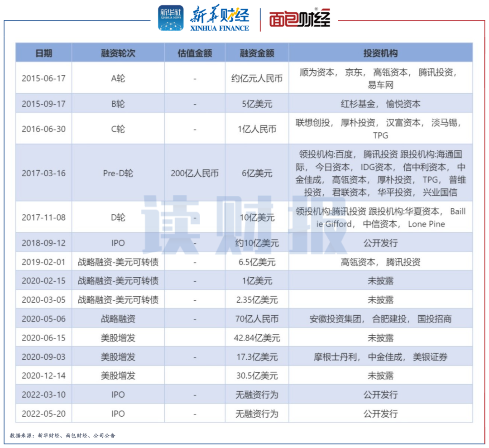Click the 估值金额 column header
This screenshot has width=489, height=448.
pos(195,53)
